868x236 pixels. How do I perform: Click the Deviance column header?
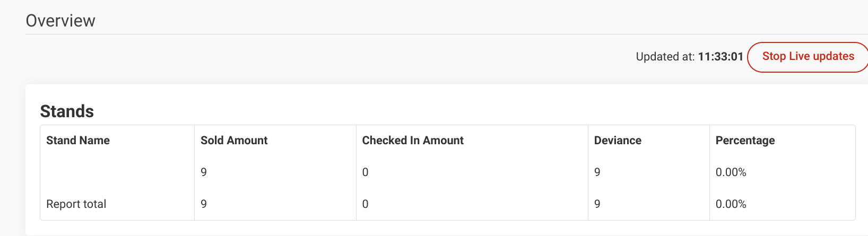click(618, 141)
